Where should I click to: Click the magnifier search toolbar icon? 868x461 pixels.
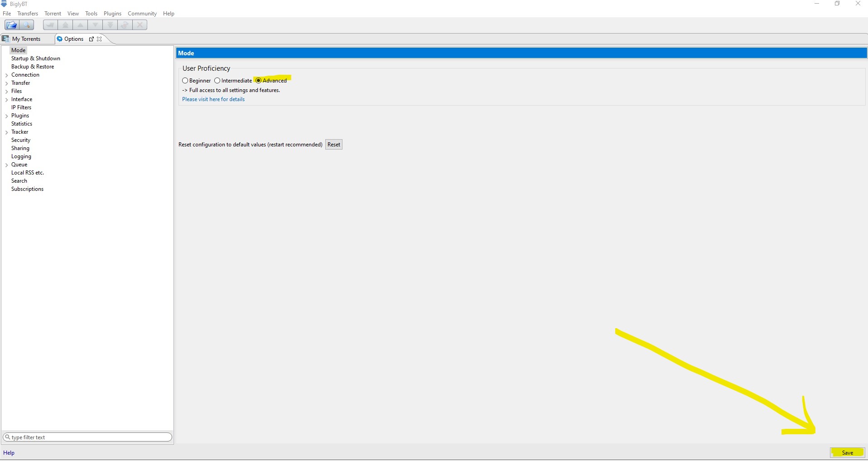pyautogui.click(x=27, y=25)
